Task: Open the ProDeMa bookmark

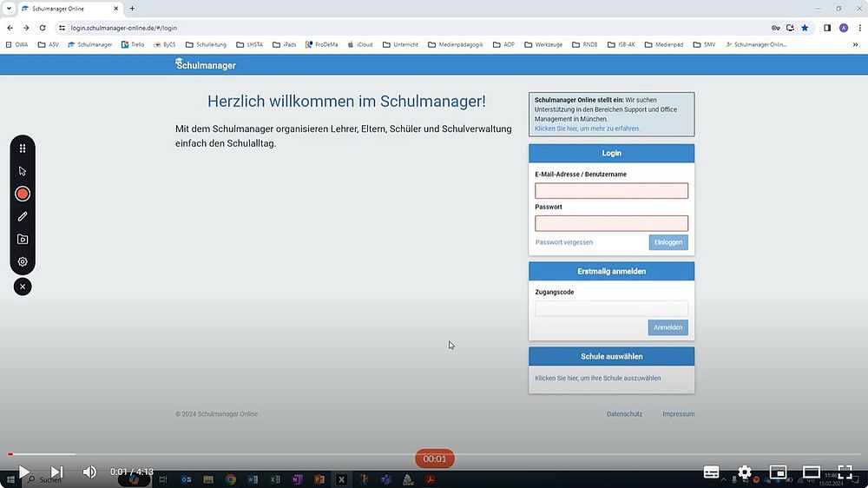Action: point(322,44)
